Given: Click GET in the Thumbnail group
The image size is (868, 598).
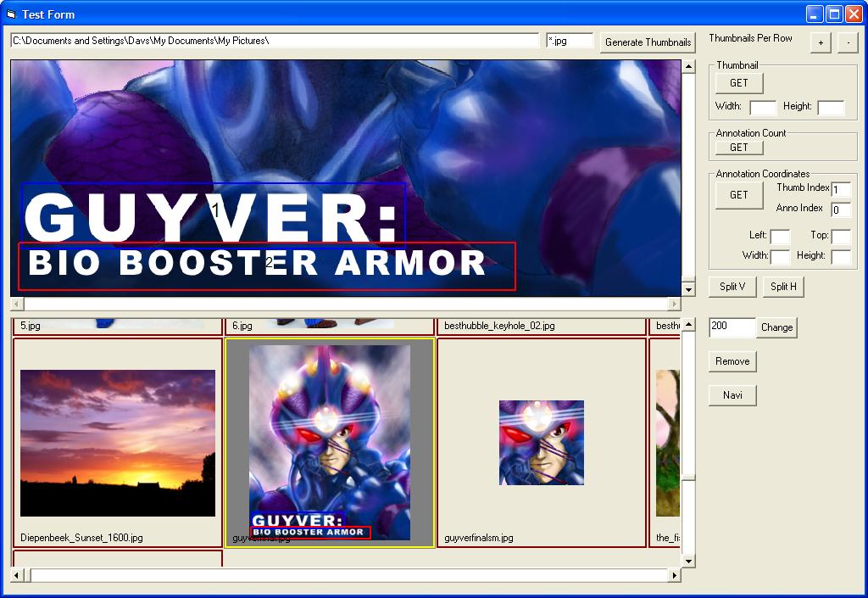Looking at the screenshot, I should [x=738, y=82].
